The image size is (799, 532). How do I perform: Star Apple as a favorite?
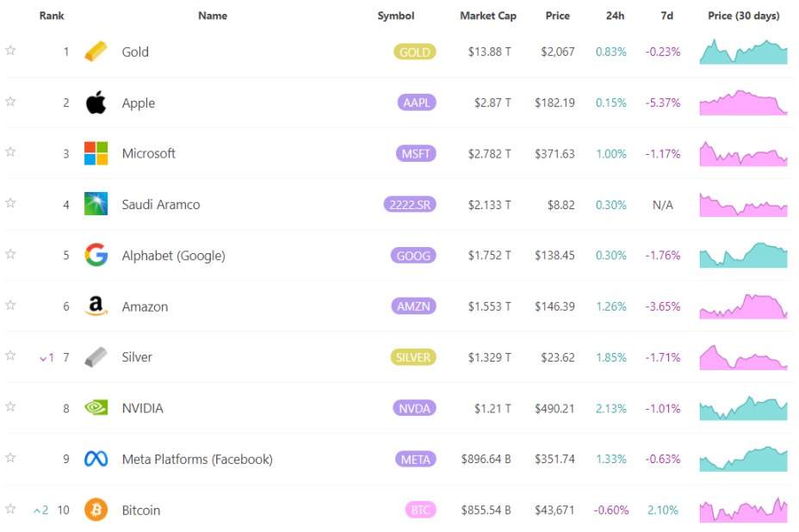pyautogui.click(x=10, y=102)
